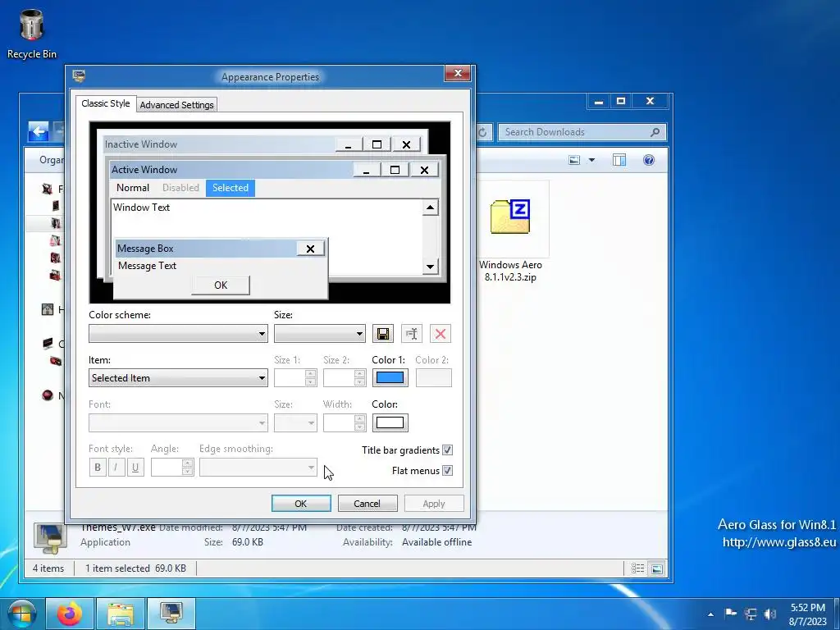
Task: Click the Action Center flag tray icon
Action: point(730,614)
